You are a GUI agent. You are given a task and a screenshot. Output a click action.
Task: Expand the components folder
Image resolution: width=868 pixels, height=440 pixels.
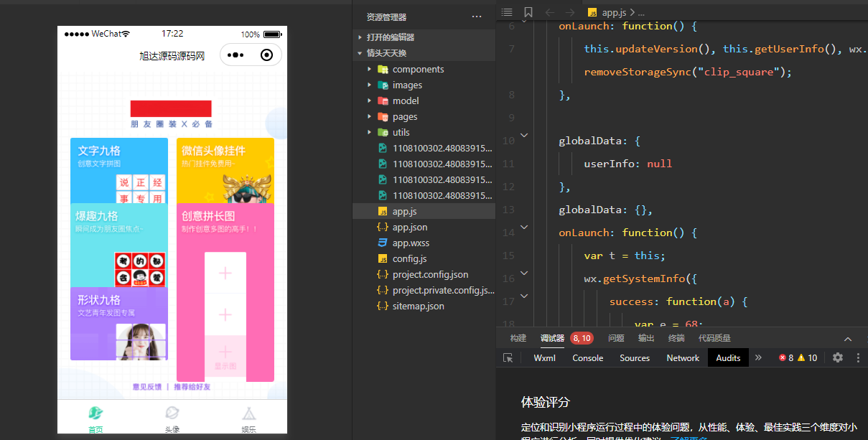[x=424, y=69]
